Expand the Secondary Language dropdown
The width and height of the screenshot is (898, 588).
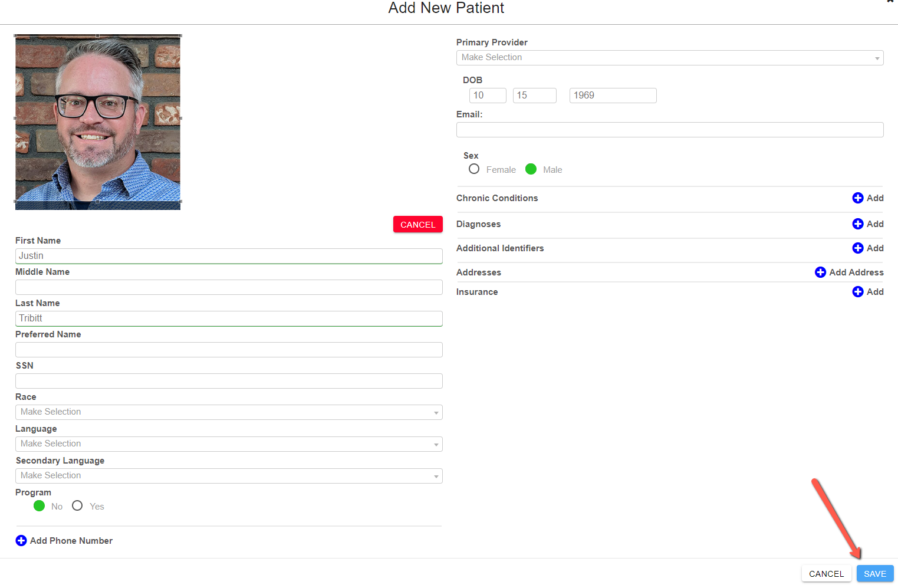pyautogui.click(x=229, y=476)
